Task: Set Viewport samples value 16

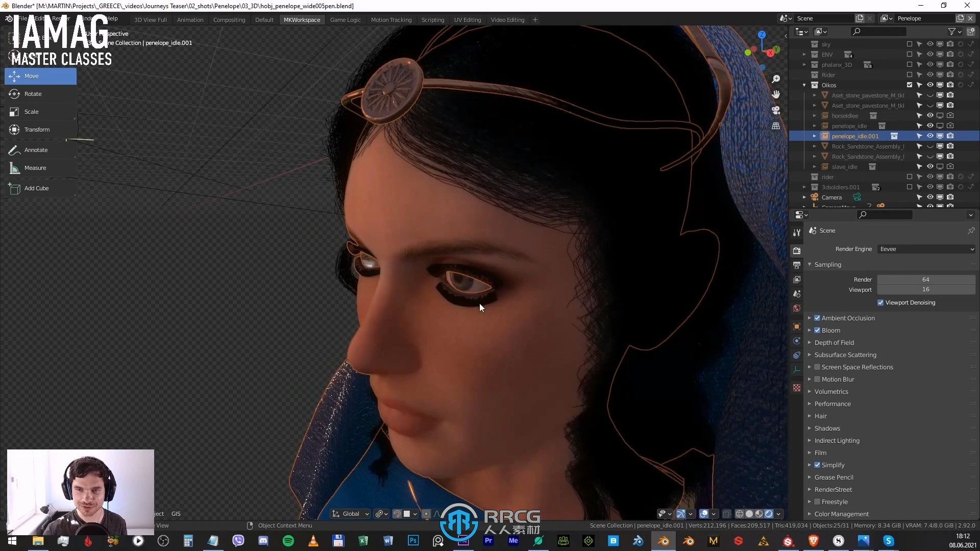Action: pyautogui.click(x=926, y=289)
